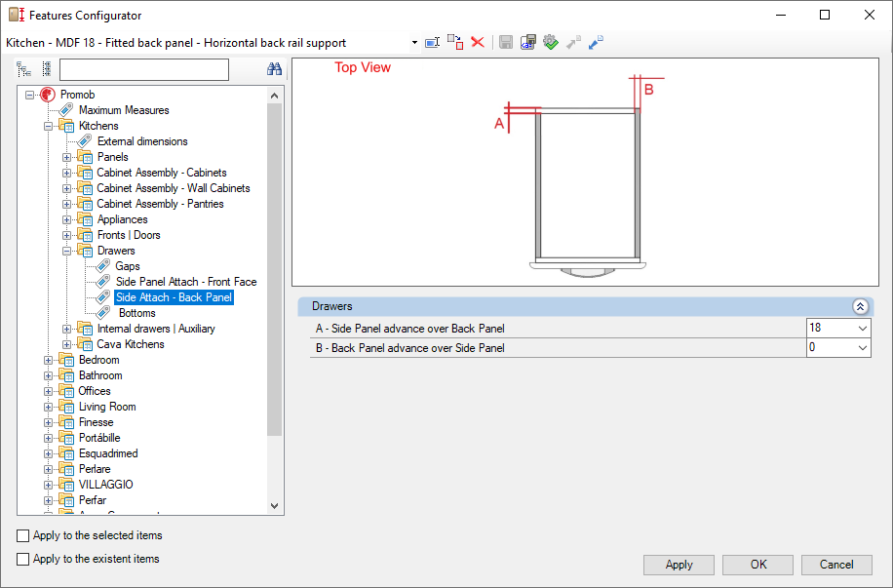This screenshot has width=893, height=588.
Task: Click the duplicate configuration icon
Action: click(x=455, y=42)
